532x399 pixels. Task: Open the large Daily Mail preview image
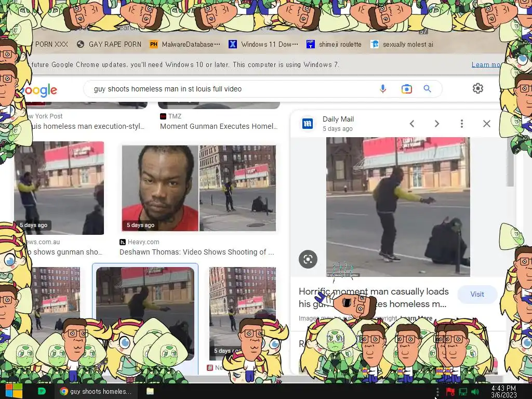click(398, 207)
